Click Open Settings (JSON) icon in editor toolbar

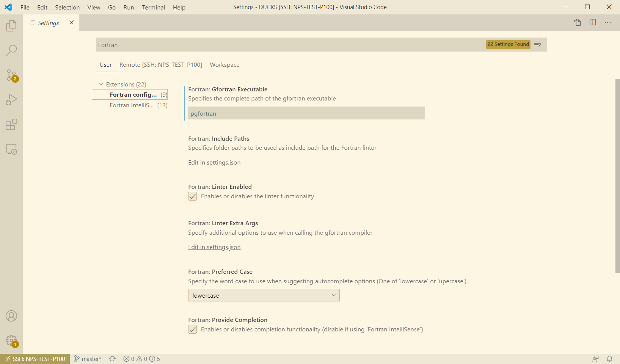coord(578,22)
